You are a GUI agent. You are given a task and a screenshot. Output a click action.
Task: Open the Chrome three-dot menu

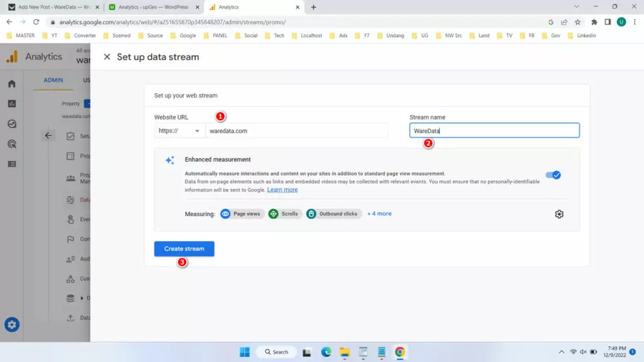pyautogui.click(x=635, y=22)
